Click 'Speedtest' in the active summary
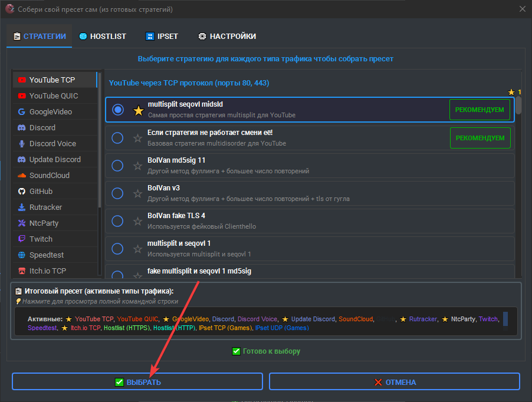532x402 pixels. pyautogui.click(x=42, y=328)
